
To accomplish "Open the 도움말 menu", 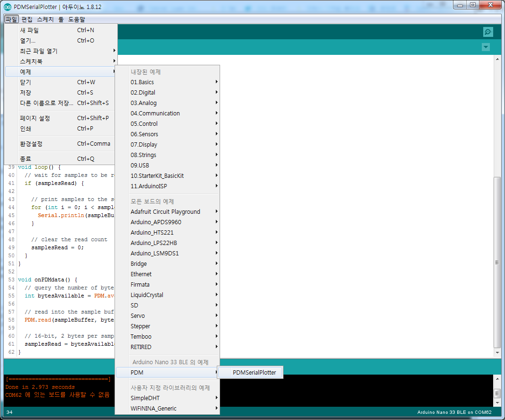I will tap(77, 19).
